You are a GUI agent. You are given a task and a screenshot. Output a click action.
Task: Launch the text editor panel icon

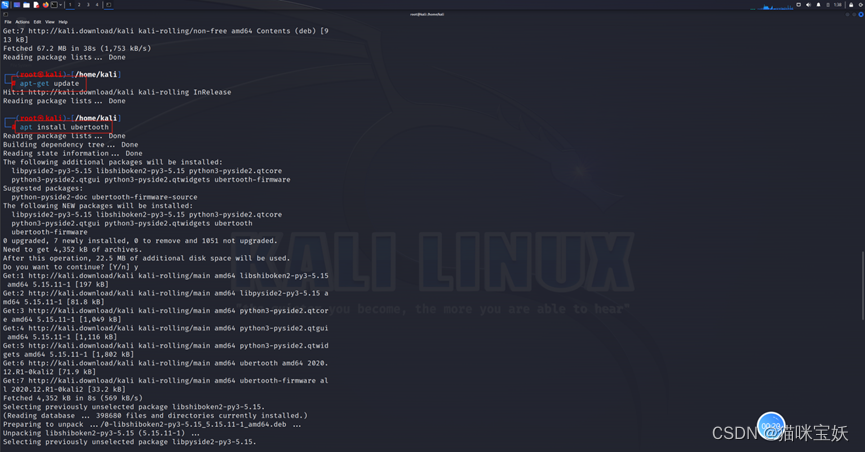coord(36,5)
